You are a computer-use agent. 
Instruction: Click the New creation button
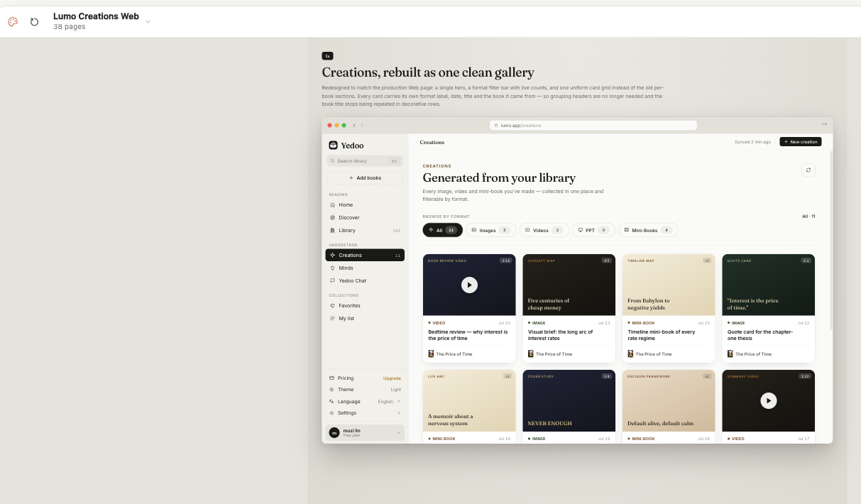click(x=801, y=142)
